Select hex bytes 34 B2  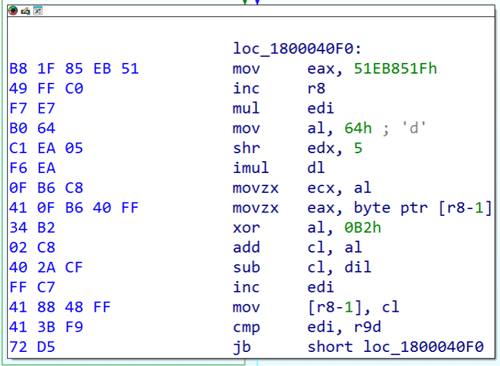click(32, 228)
